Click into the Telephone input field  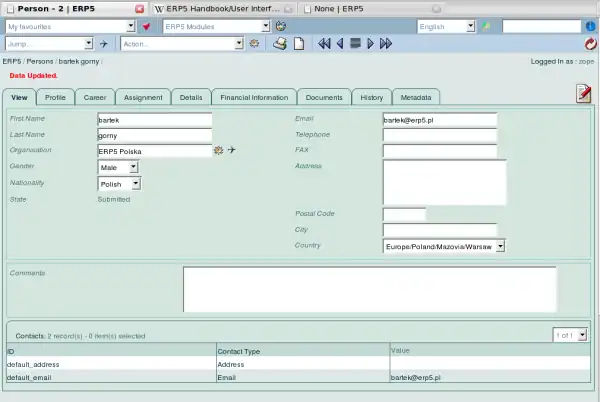[439, 135]
